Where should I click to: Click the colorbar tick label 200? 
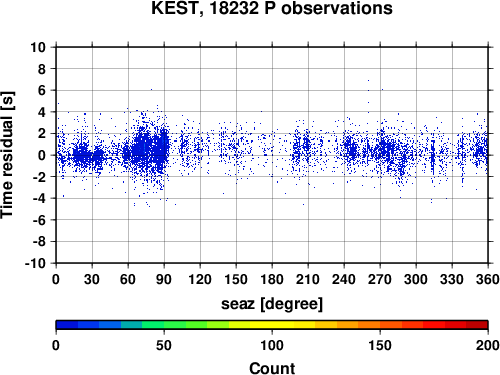pyautogui.click(x=488, y=345)
